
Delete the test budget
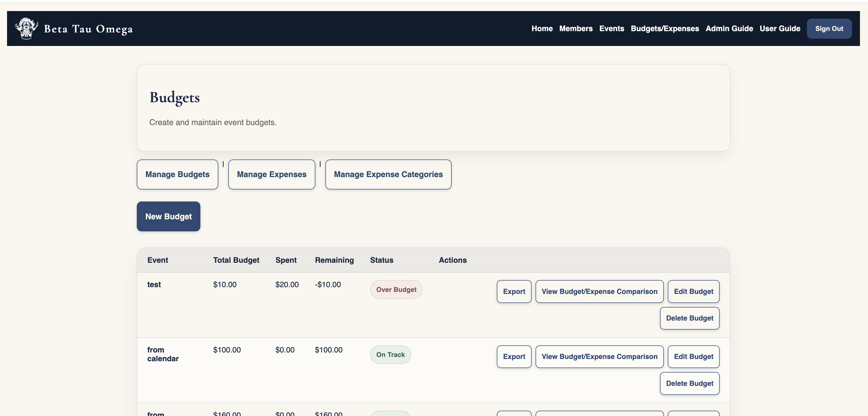pyautogui.click(x=689, y=318)
